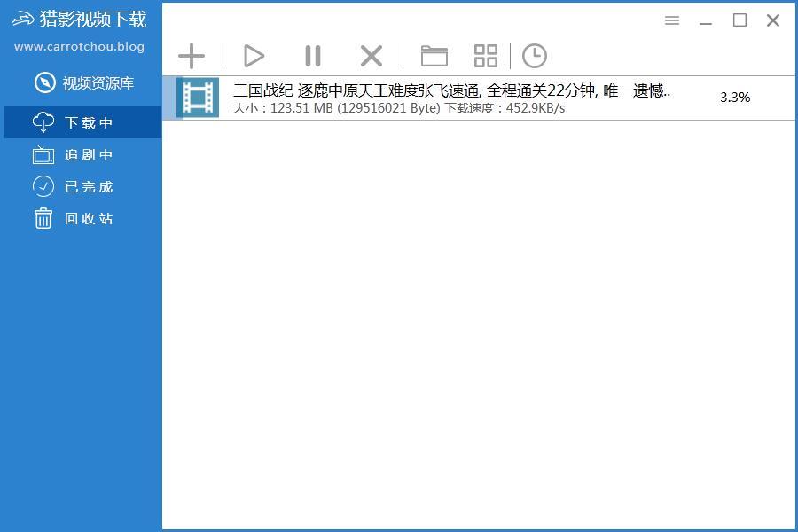
Task: Click the four-squares grid icon
Action: (486, 56)
